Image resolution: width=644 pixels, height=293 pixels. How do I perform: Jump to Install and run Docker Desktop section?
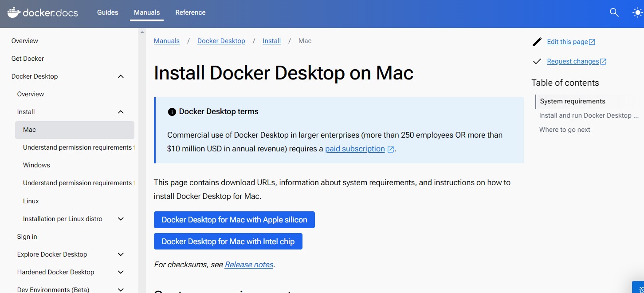point(589,115)
